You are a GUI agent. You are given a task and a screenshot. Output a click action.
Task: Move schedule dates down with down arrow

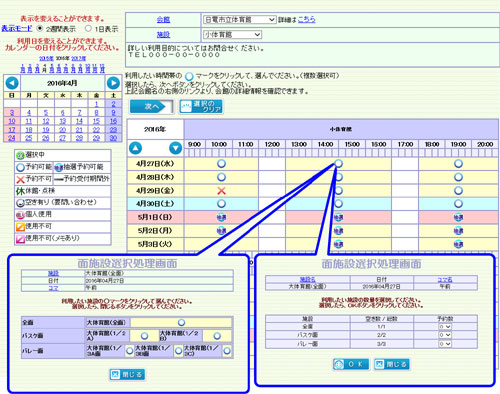175,148
